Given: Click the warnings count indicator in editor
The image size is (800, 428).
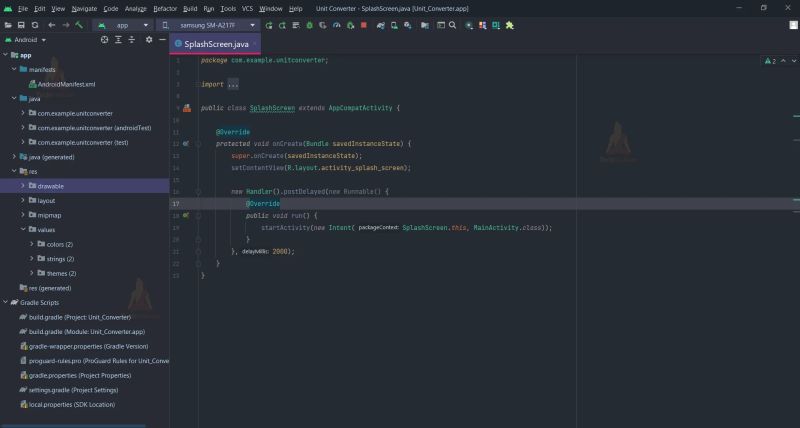Looking at the screenshot, I should tap(770, 61).
